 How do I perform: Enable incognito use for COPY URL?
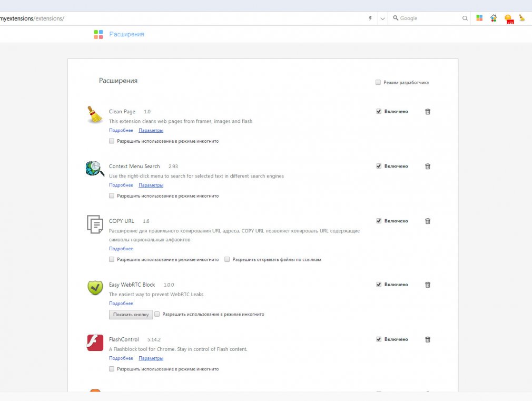(x=111, y=259)
